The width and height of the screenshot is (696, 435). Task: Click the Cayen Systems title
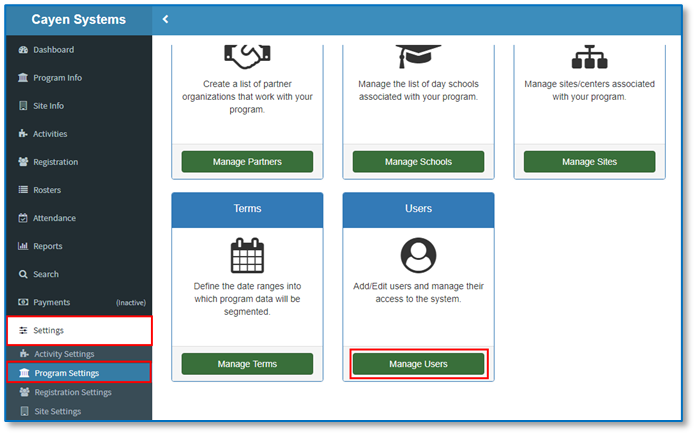pyautogui.click(x=79, y=20)
